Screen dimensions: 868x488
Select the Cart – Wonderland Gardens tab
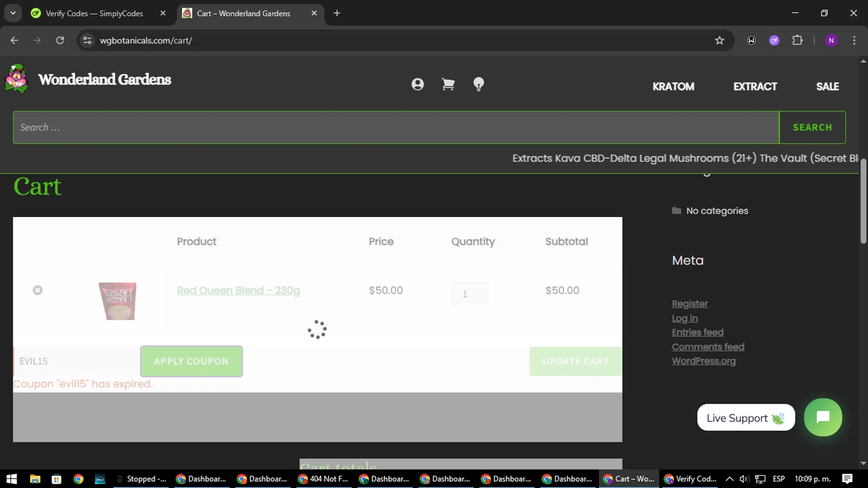(250, 13)
